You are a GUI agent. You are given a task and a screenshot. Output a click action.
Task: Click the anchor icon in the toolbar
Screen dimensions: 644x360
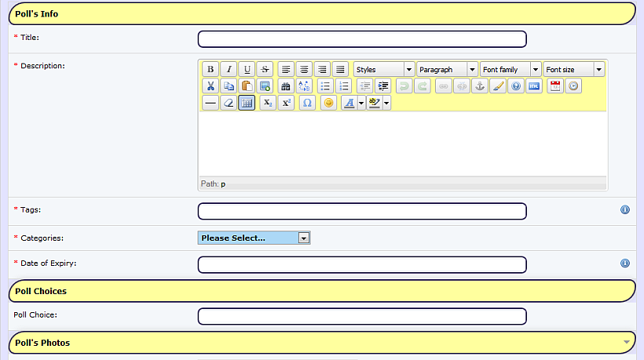tap(478, 86)
